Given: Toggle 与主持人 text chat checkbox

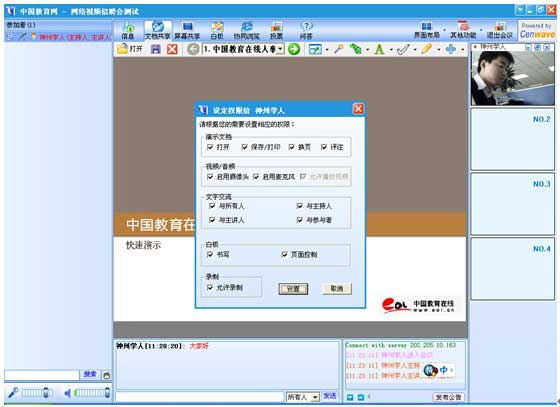Looking at the screenshot, I should point(300,206).
